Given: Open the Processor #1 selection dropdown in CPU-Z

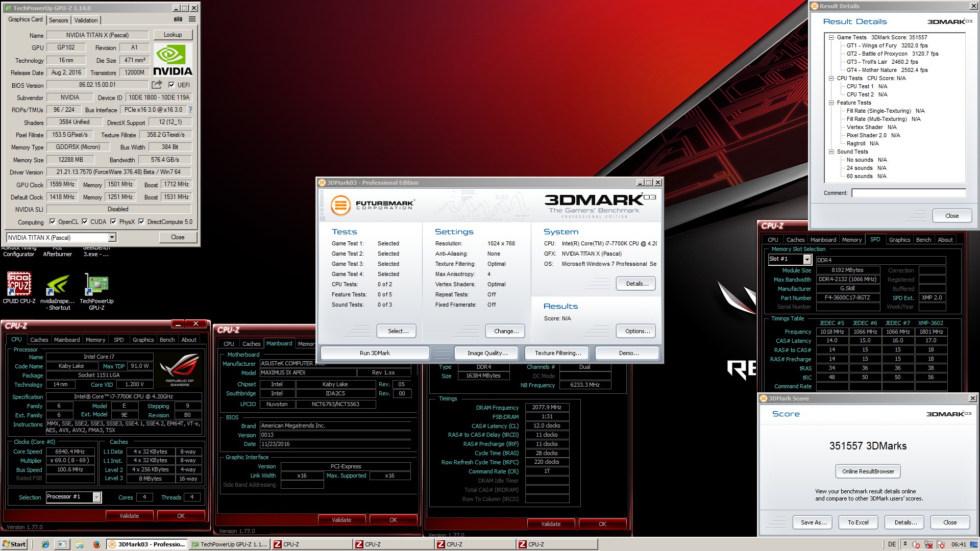Looking at the screenshot, I should pyautogui.click(x=96, y=497).
